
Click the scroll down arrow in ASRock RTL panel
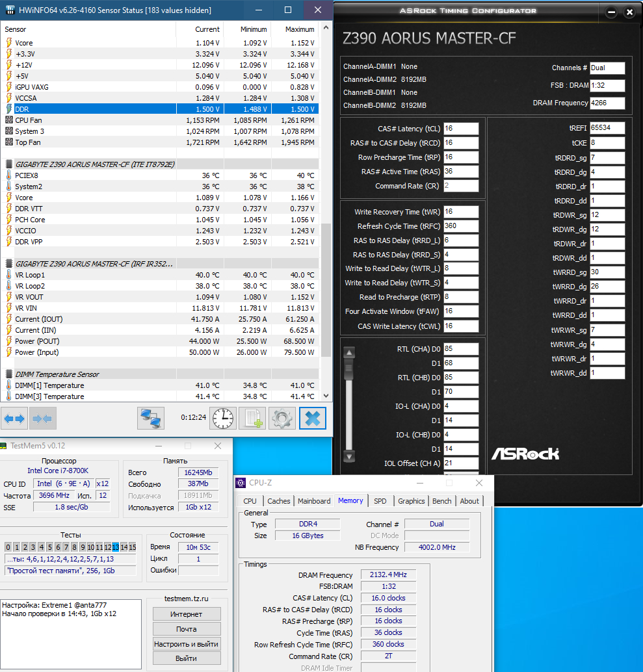(x=349, y=456)
